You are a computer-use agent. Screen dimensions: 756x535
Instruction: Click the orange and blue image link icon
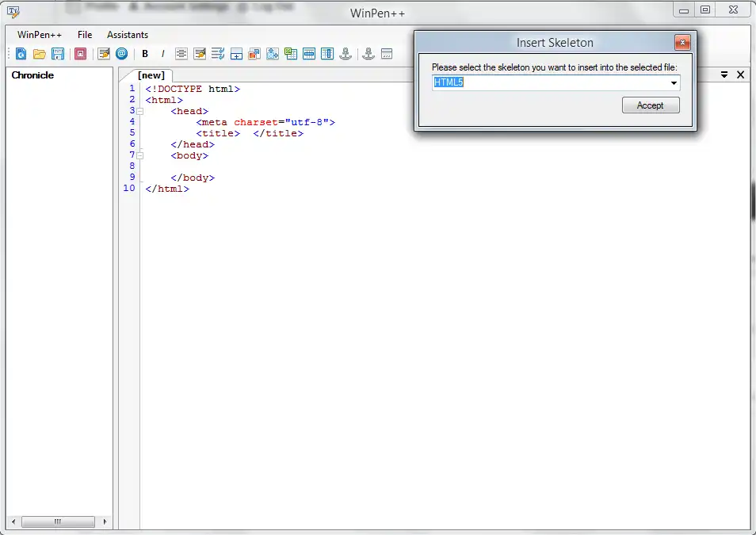point(254,54)
